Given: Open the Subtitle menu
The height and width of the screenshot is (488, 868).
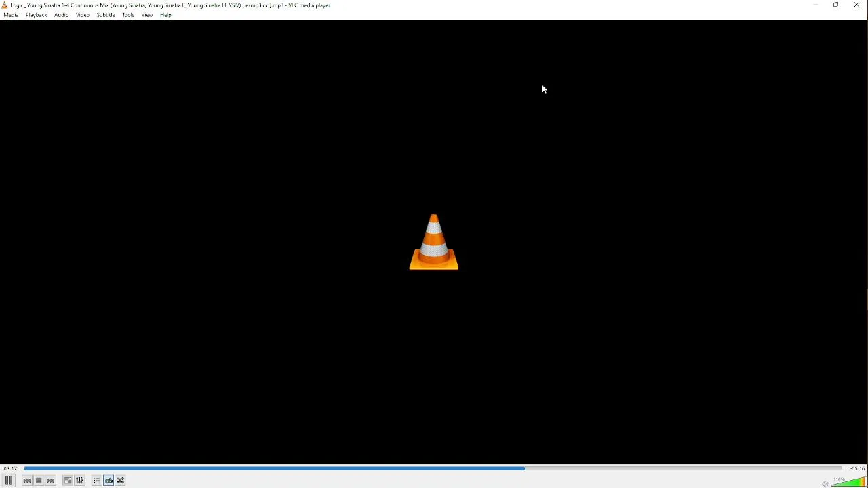Looking at the screenshot, I should [x=106, y=15].
